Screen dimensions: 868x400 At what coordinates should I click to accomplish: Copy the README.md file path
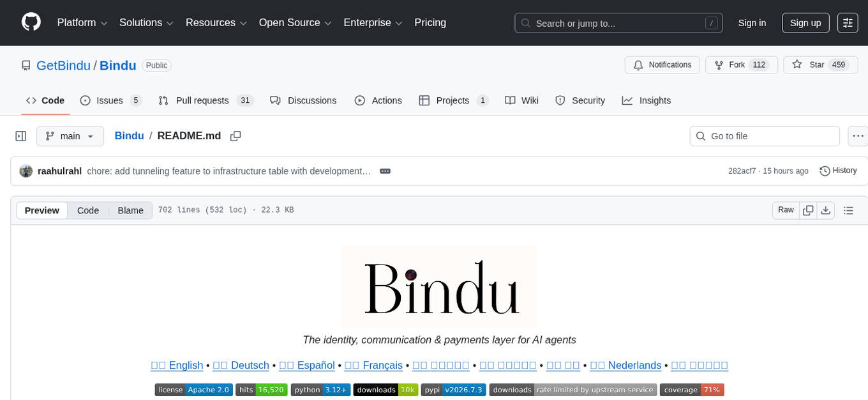[x=236, y=136]
